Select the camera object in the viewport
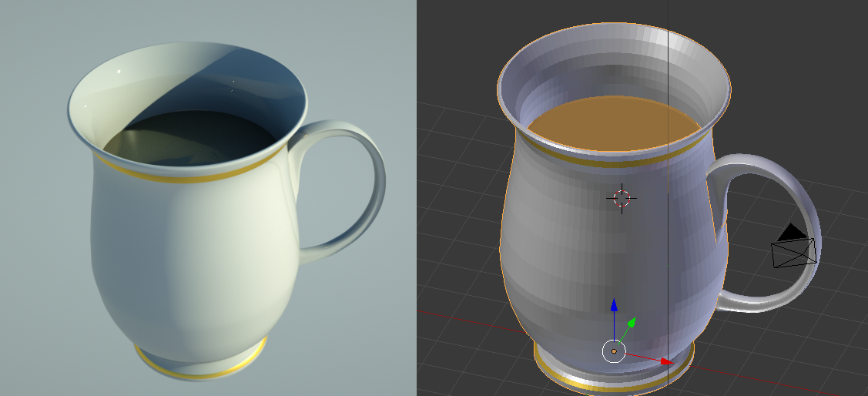868x396 pixels. click(794, 247)
